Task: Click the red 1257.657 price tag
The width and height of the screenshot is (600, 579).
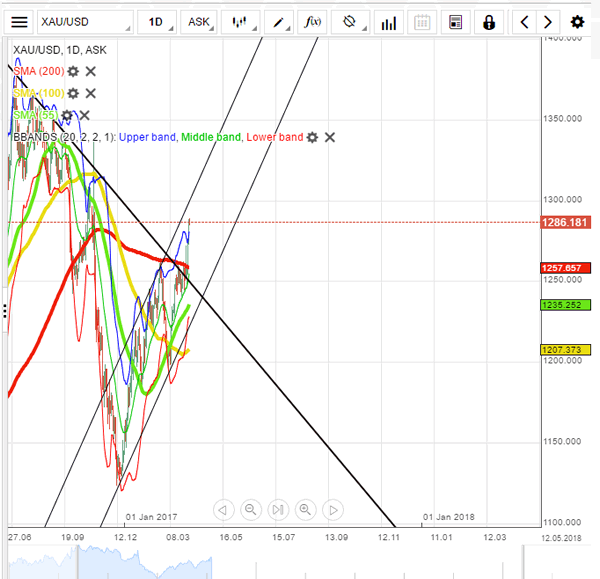Action: [565, 268]
